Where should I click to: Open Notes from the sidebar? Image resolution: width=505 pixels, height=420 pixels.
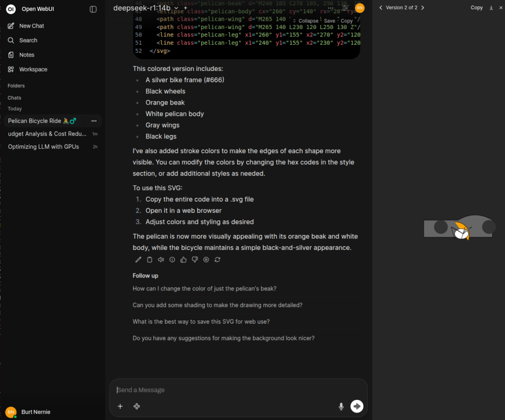tap(27, 55)
